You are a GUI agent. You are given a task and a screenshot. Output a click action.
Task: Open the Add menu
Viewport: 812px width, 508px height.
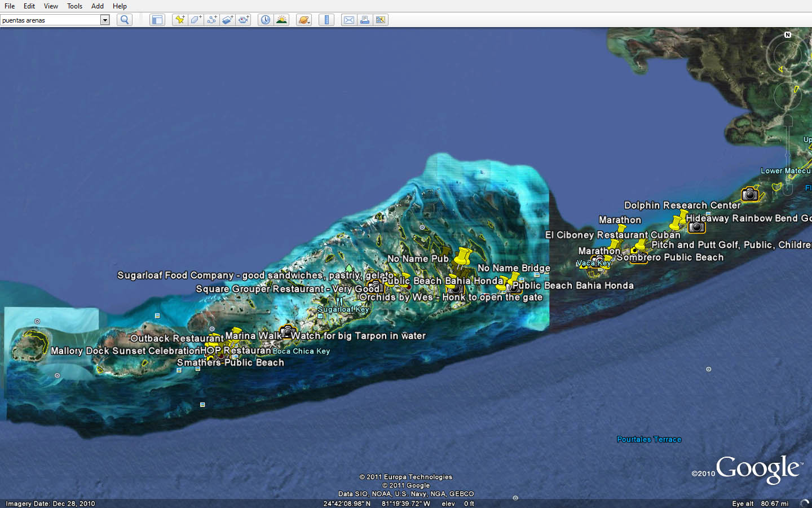tap(98, 6)
